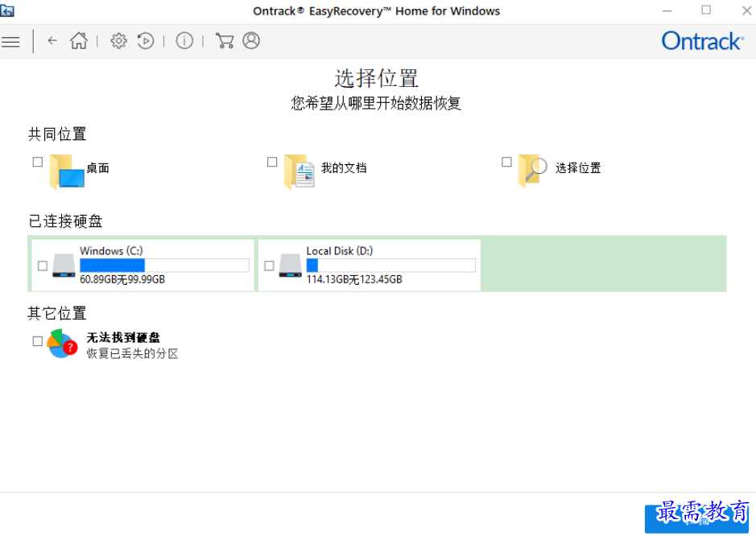The width and height of the screenshot is (756, 536).
Task: Go back with the arrow icon
Action: 52,40
